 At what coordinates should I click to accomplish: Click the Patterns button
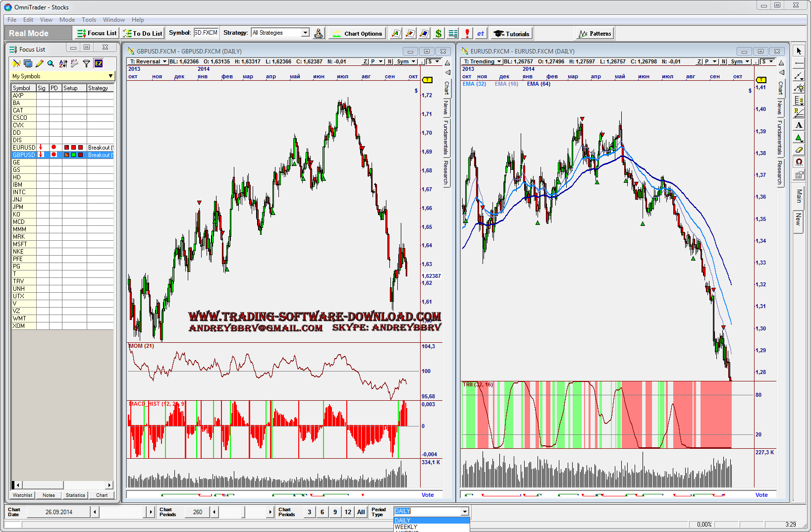(595, 34)
